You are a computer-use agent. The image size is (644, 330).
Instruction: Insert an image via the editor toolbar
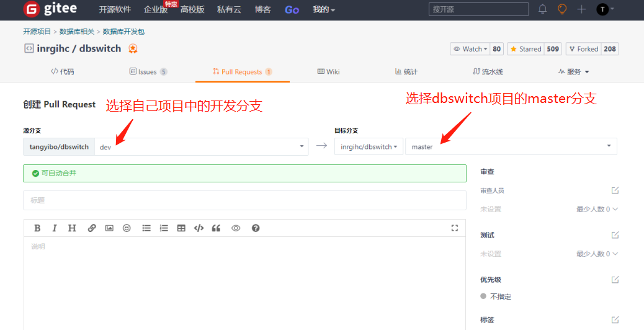[109, 228]
